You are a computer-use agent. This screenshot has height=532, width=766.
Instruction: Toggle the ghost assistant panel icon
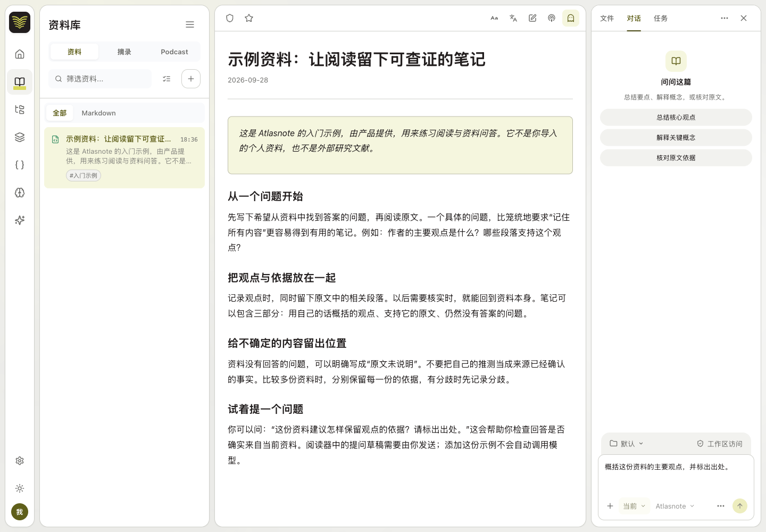(x=571, y=18)
